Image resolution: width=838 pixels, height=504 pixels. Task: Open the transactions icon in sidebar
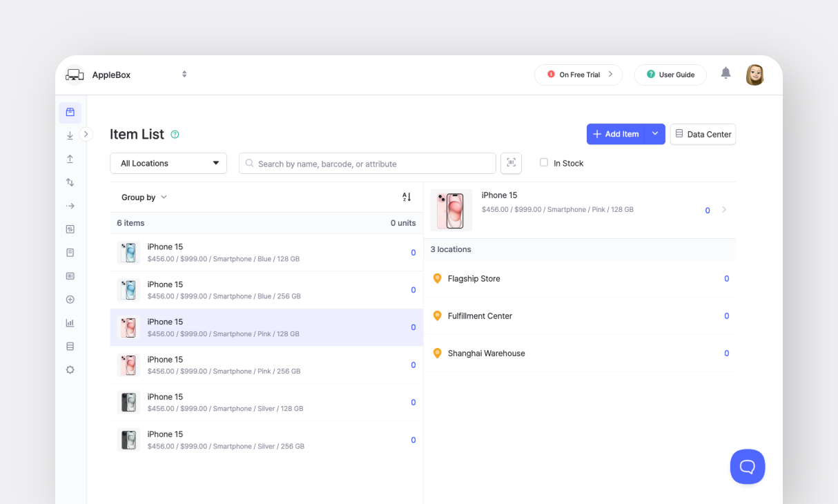[70, 229]
